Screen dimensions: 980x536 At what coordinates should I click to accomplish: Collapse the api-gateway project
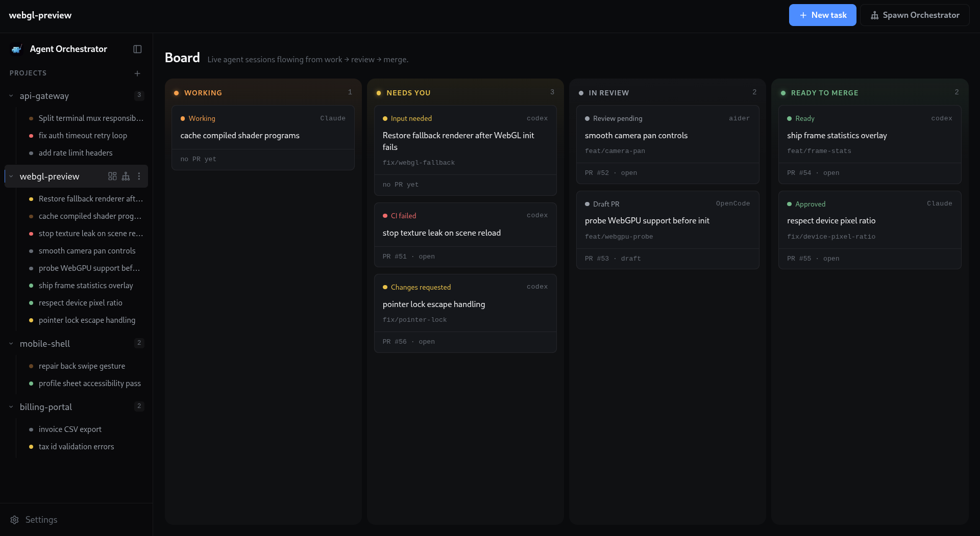tap(11, 96)
